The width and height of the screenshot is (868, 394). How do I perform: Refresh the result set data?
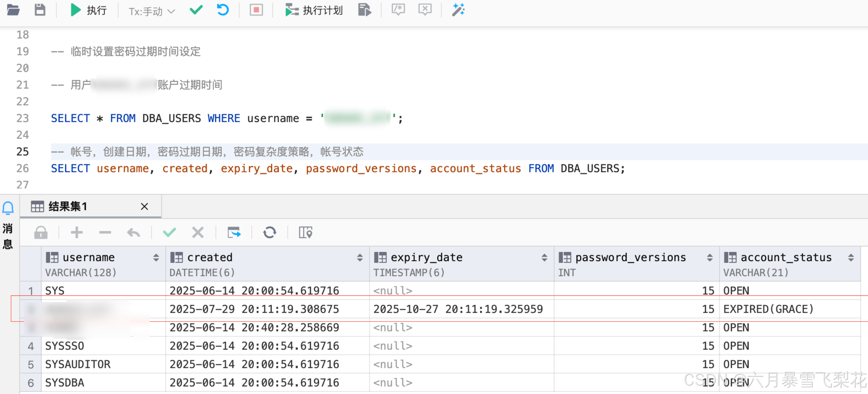tap(269, 233)
